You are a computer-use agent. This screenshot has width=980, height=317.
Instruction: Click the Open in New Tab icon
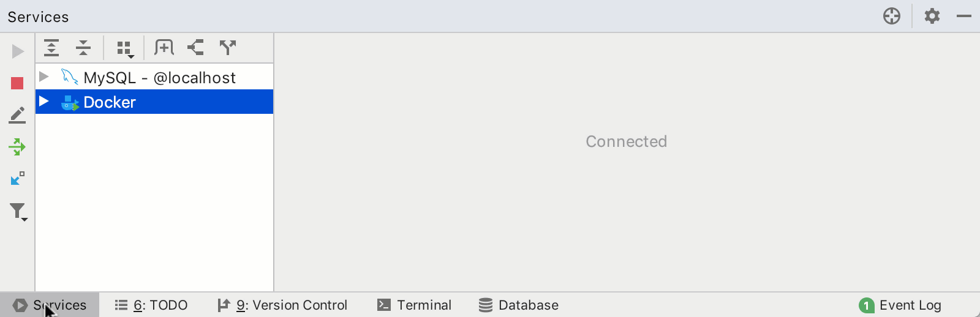[164, 48]
